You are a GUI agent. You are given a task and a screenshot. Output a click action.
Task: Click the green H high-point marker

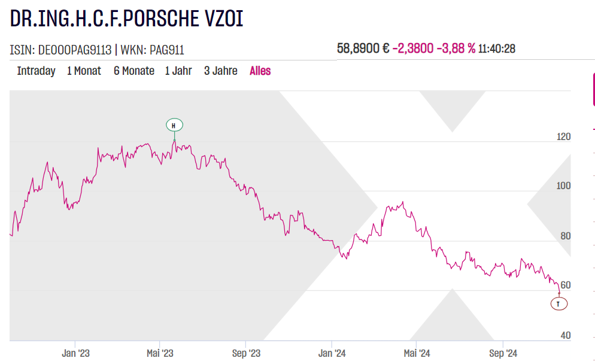tap(174, 125)
